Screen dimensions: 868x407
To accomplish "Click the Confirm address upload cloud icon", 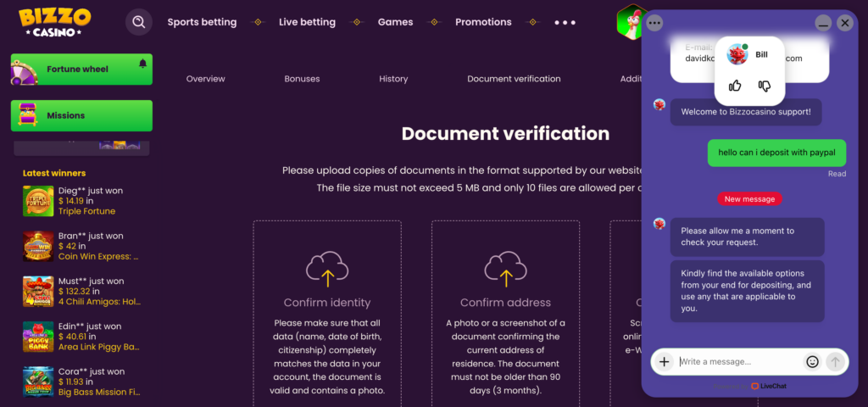I will point(505,269).
